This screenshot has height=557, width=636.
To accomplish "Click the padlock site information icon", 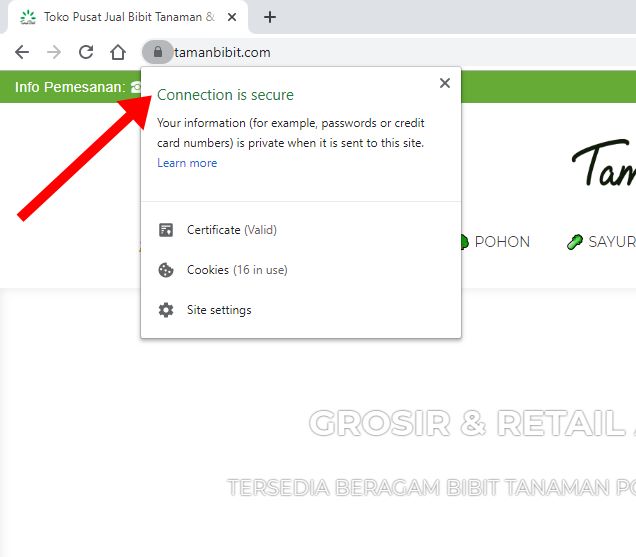I will coord(158,52).
